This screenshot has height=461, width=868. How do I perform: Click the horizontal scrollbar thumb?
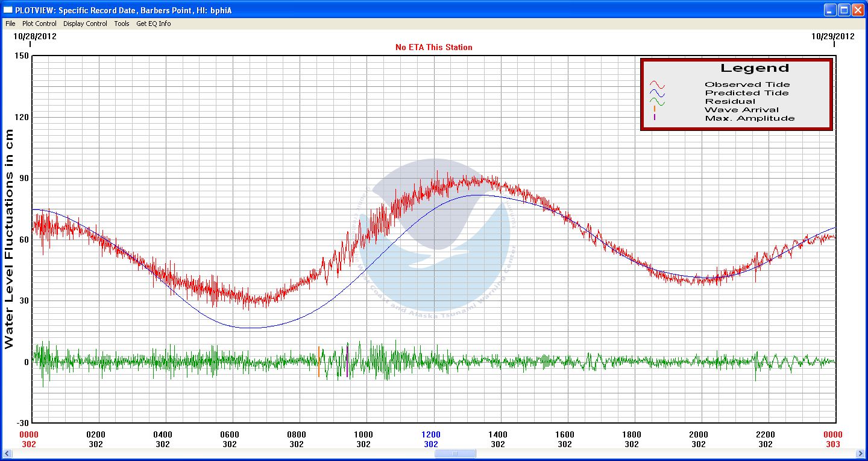click(x=455, y=454)
